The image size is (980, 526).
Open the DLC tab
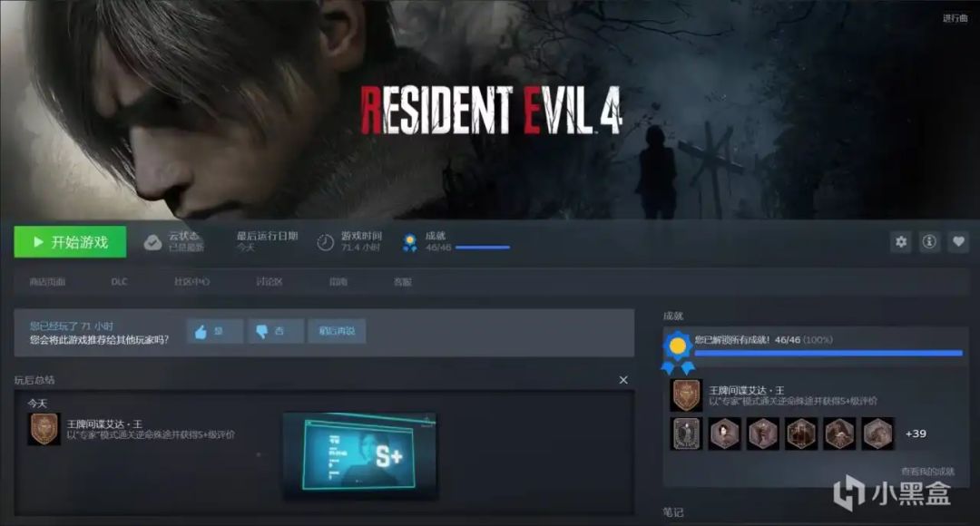point(119,282)
